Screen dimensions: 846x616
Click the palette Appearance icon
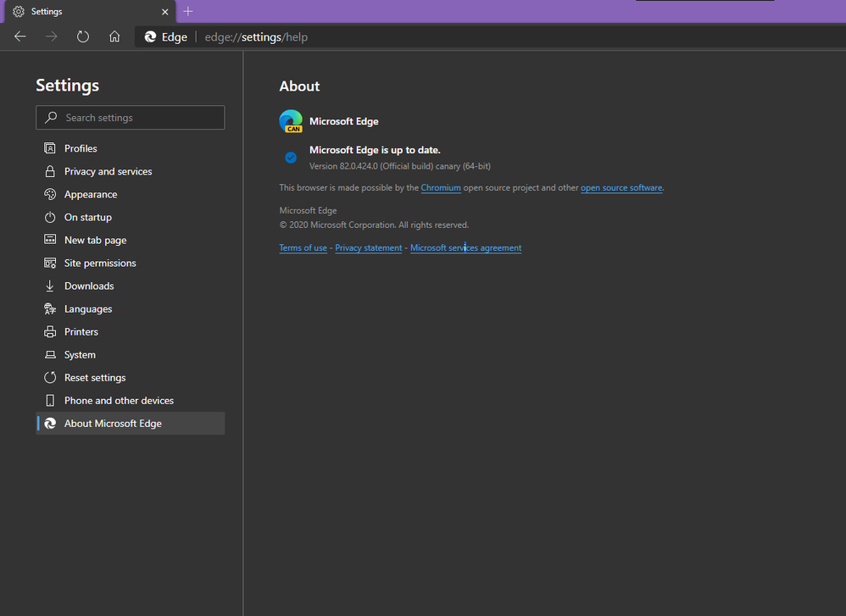click(50, 194)
